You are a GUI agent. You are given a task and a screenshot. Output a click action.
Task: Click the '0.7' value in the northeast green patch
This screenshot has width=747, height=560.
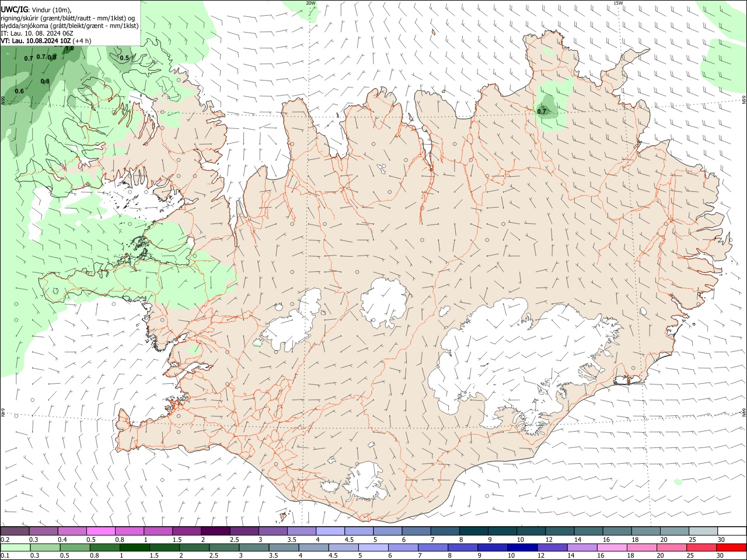[x=542, y=111]
